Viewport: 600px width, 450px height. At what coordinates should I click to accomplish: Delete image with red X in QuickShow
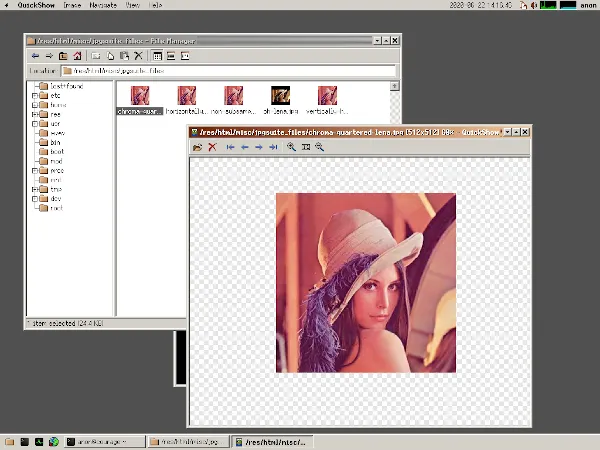(x=212, y=147)
